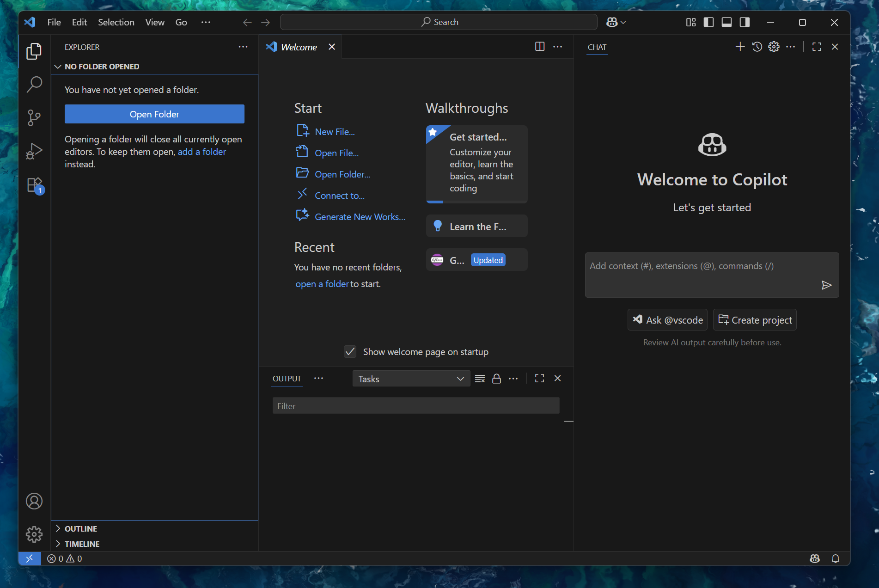
Task: Open the Customize Layout icon
Action: 691,22
